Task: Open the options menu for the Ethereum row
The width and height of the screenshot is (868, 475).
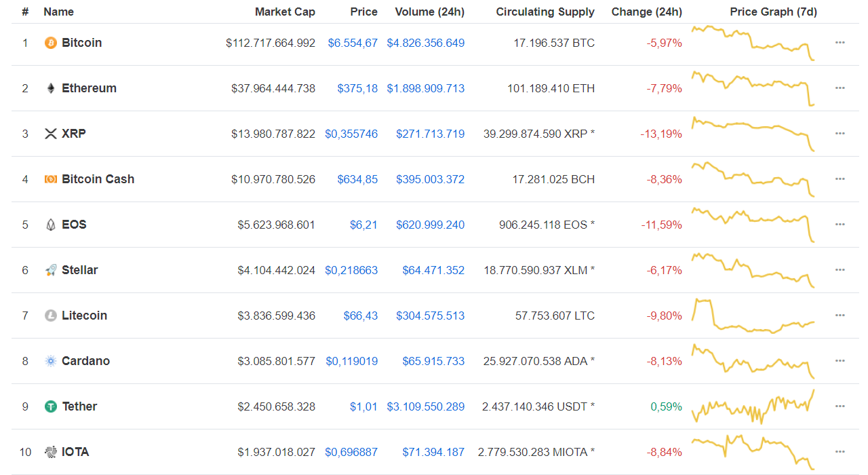Action: click(x=840, y=88)
